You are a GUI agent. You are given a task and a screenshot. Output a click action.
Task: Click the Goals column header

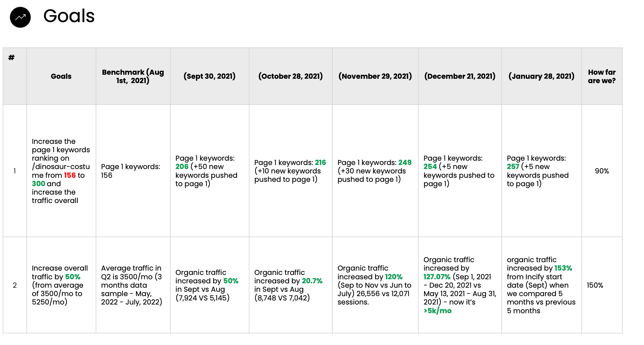pyautogui.click(x=61, y=76)
